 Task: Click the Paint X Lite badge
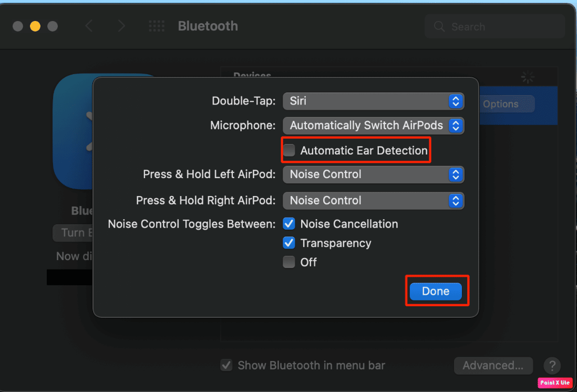coord(555,383)
